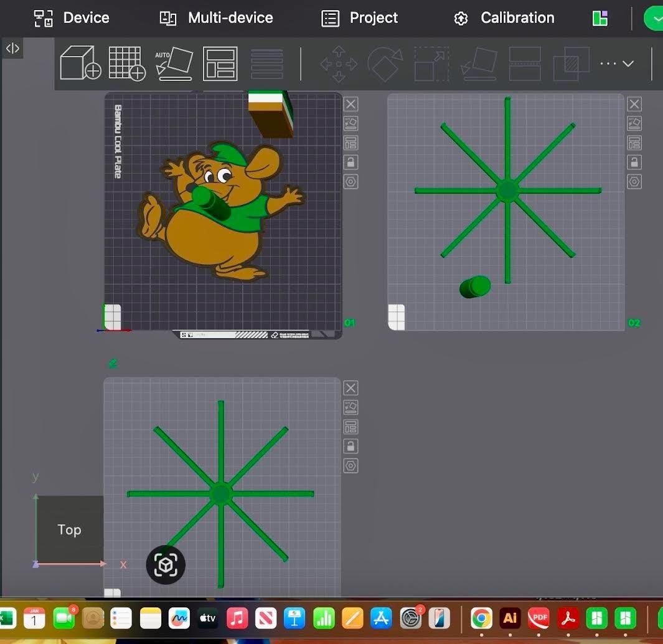Open the Device tab
Screen dimensions: 663x644
click(72, 18)
